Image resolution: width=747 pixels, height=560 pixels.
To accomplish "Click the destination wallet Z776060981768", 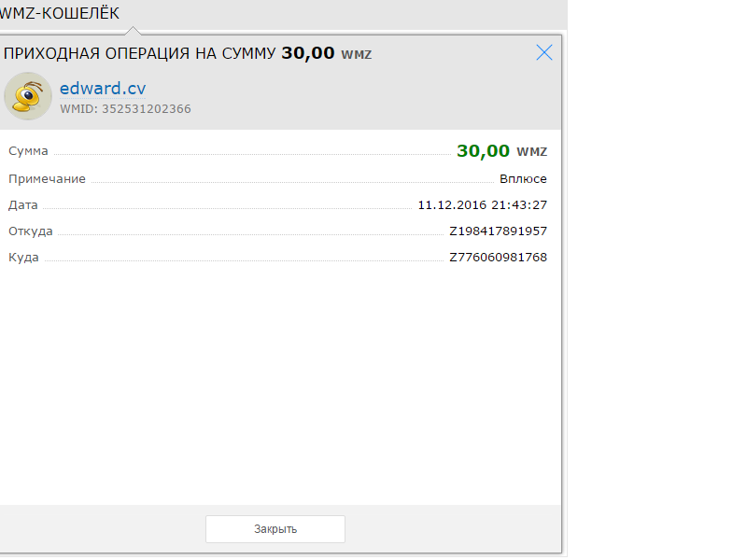I will coord(499,258).
